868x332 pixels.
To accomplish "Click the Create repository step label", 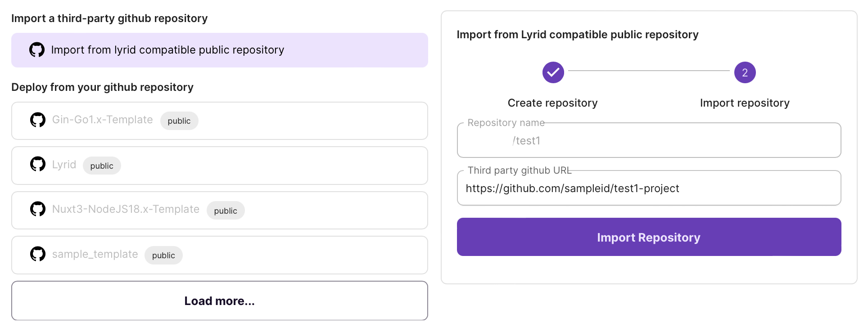I will tap(552, 103).
